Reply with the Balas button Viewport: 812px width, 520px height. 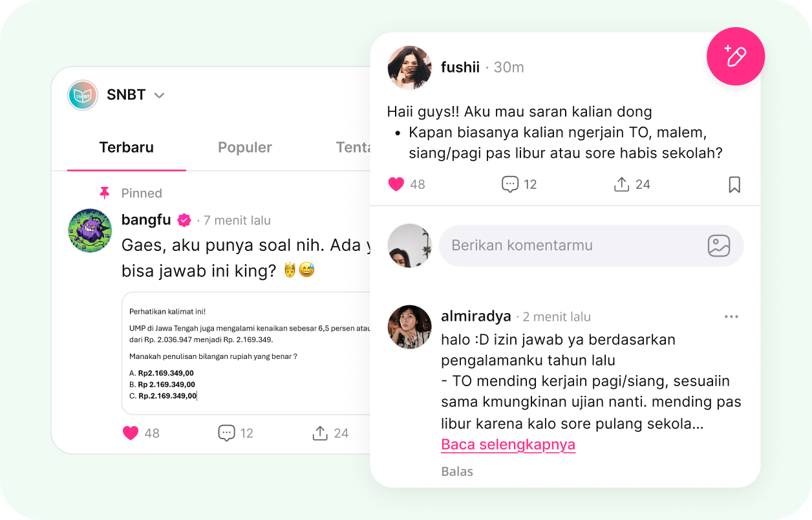pyautogui.click(x=457, y=471)
